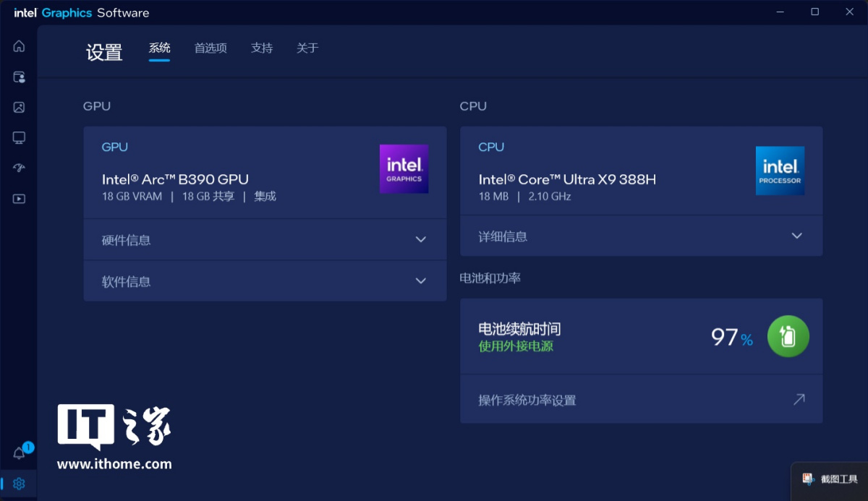
Task: Click the Intel Graphics badge on GPU card
Action: click(x=404, y=168)
